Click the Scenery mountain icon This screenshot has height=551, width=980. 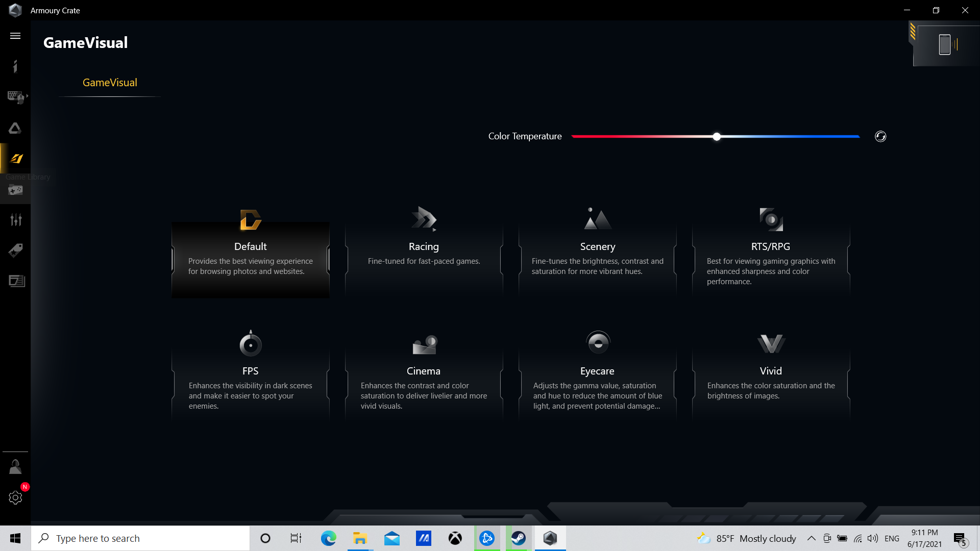click(598, 218)
